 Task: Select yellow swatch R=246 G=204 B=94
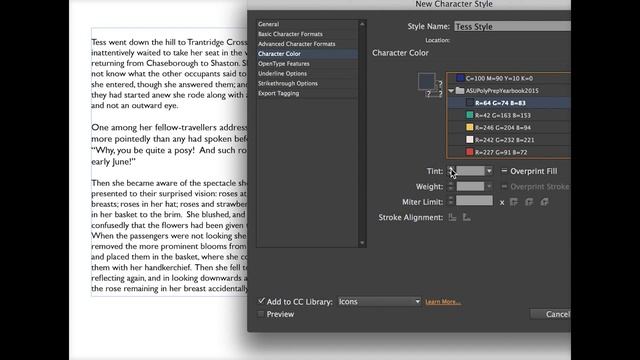[x=509, y=128]
